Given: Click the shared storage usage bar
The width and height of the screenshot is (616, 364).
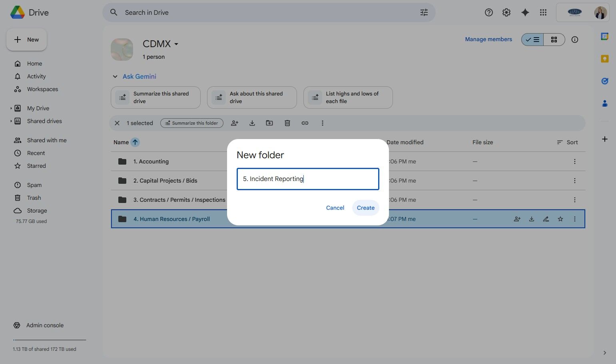Looking at the screenshot, I should pos(50,340).
